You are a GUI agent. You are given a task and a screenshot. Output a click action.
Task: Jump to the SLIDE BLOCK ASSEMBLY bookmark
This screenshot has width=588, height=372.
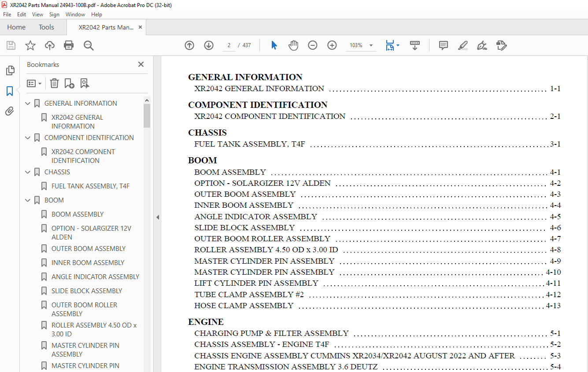(87, 291)
